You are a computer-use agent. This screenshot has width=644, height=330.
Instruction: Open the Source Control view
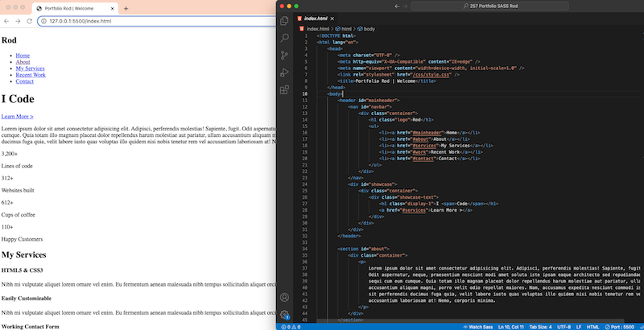284,56
